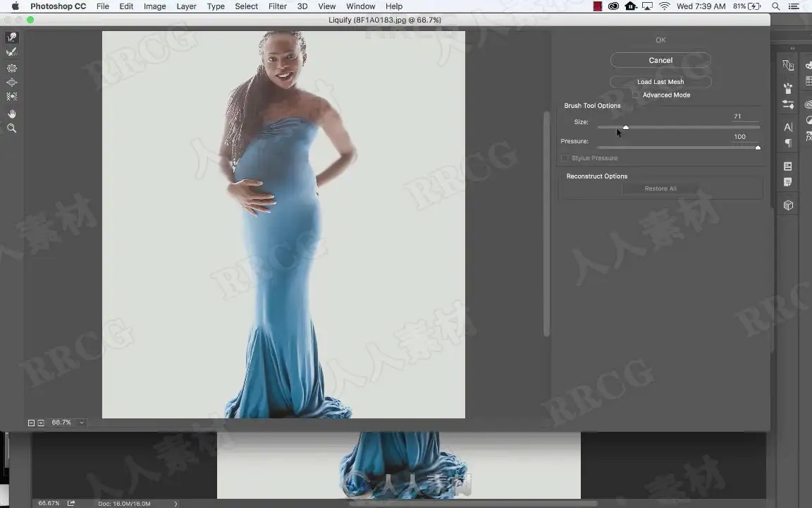Expand the collapsed panel dock double arrows

[792, 48]
